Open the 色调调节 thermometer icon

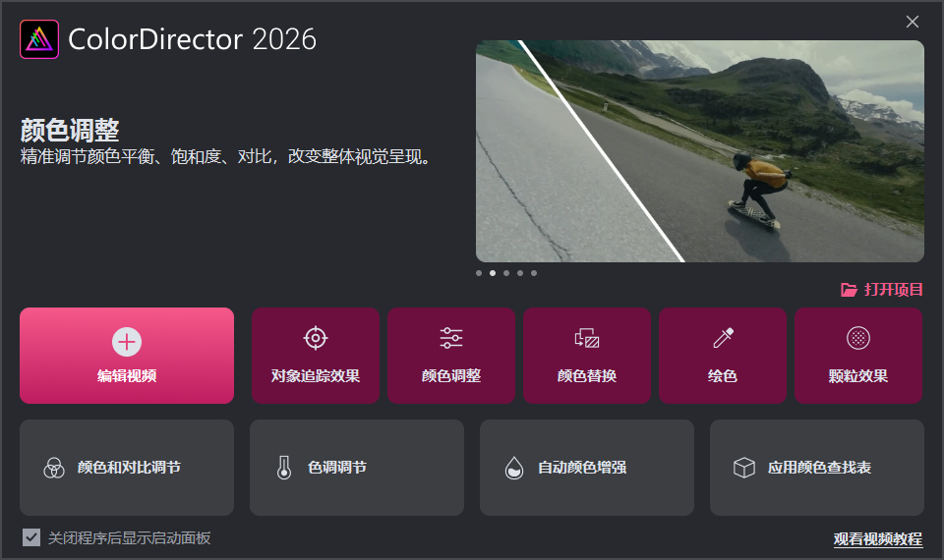coord(284,468)
